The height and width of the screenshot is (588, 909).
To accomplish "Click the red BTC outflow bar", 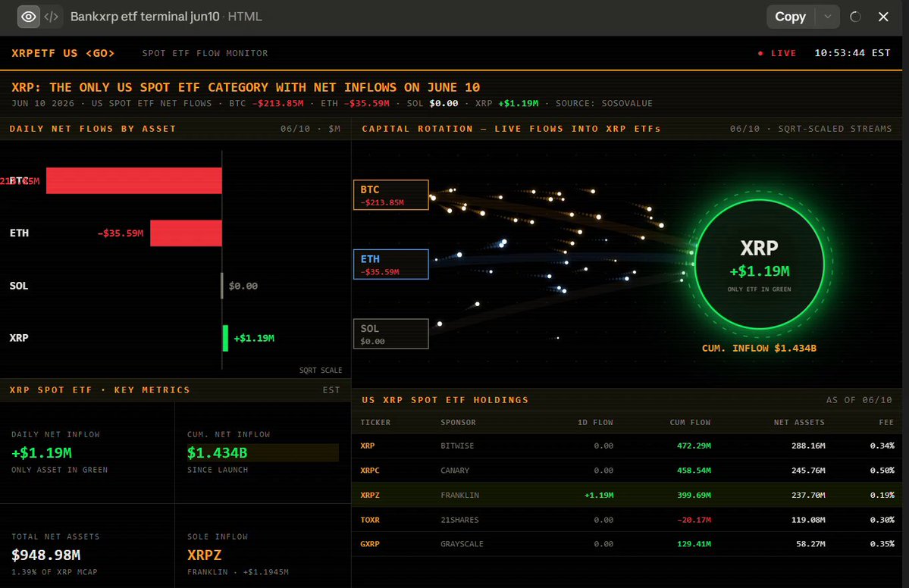I will [x=134, y=181].
